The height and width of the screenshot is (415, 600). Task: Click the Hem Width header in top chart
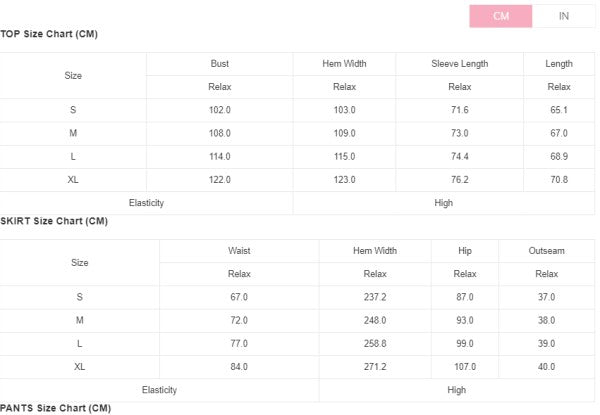pos(344,64)
